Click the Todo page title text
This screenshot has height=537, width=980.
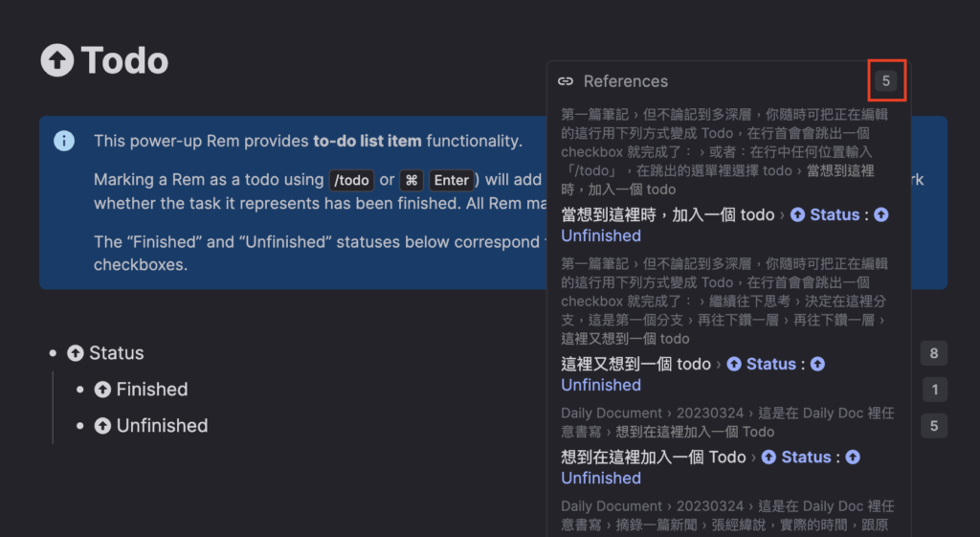tap(124, 60)
